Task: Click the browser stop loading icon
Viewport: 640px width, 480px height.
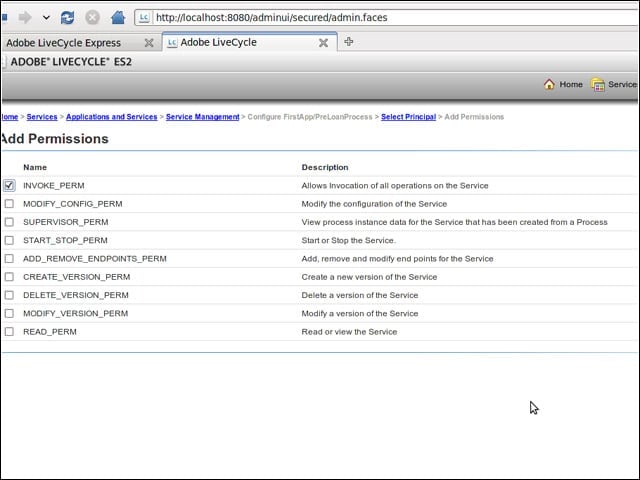Action: 93,18
